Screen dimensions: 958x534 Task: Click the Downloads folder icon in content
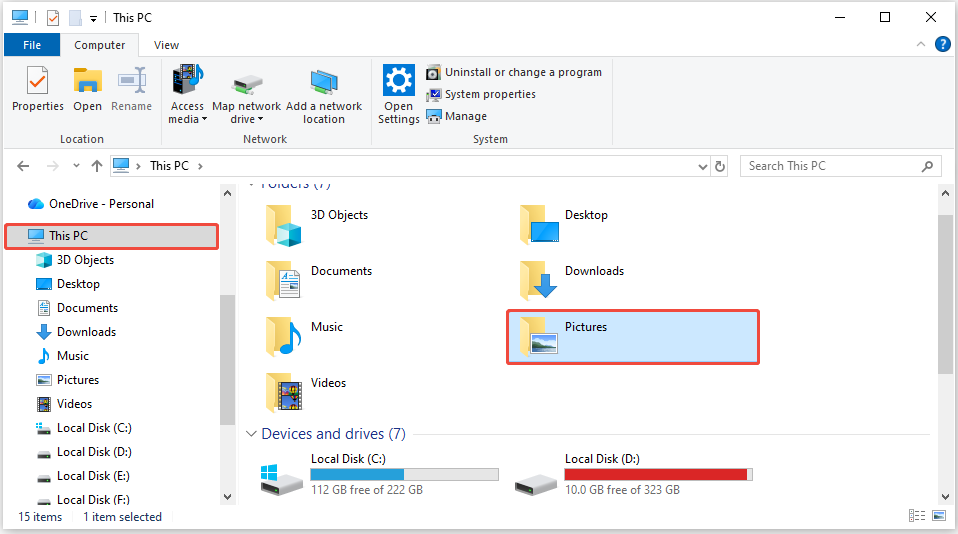pyautogui.click(x=538, y=280)
